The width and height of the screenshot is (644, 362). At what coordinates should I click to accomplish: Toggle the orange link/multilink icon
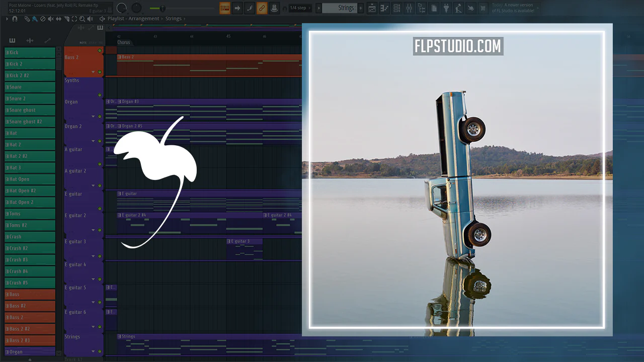pos(262,8)
